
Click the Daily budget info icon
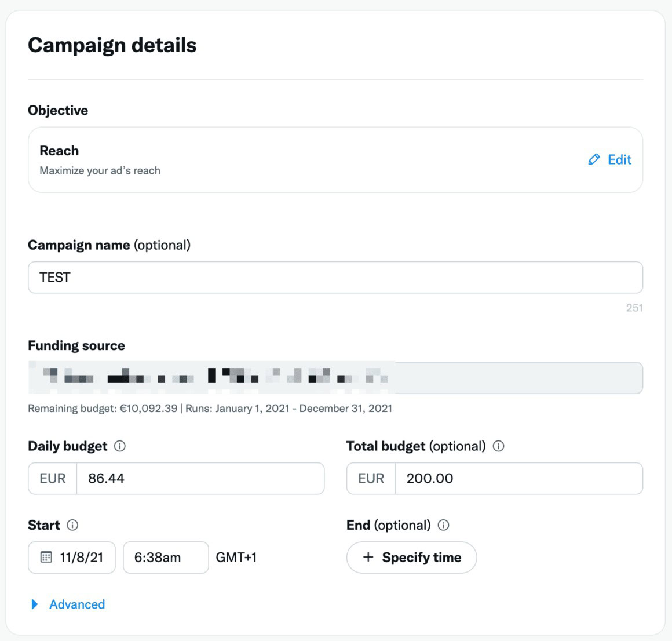(x=120, y=446)
